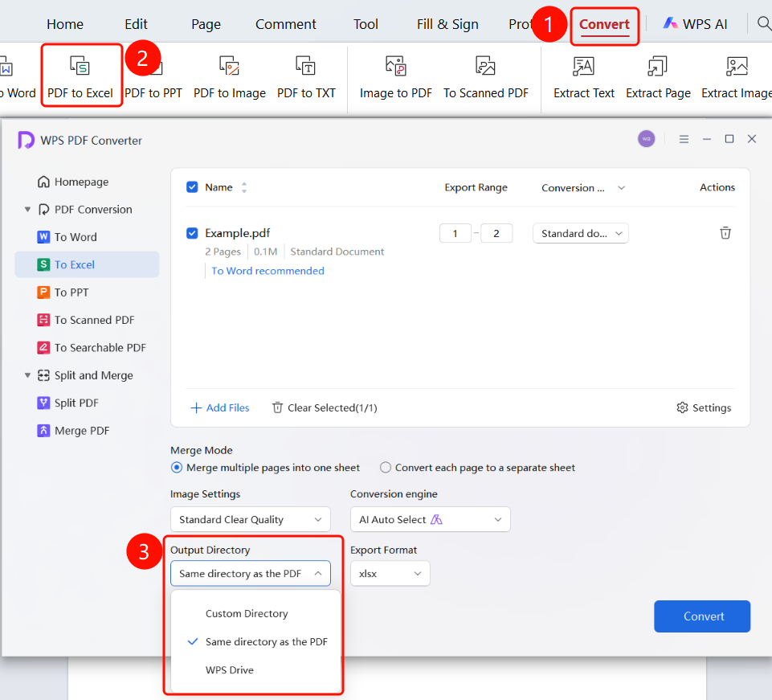Screen dimensions: 772x700
Task: Open the WPS AI assistant
Action: tap(695, 23)
